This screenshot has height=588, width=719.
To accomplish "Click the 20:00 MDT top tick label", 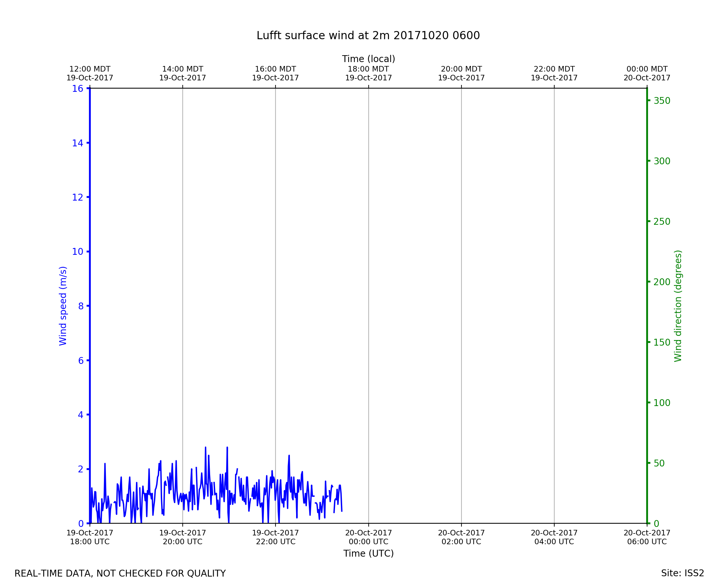I will click(461, 73).
